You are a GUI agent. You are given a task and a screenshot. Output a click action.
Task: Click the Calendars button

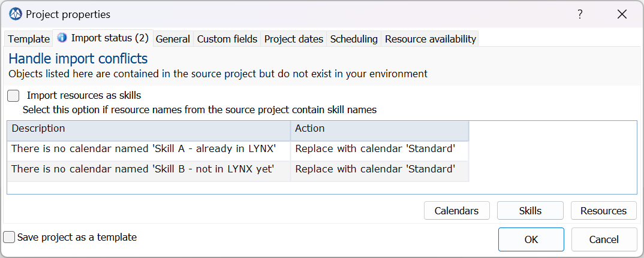tap(457, 211)
